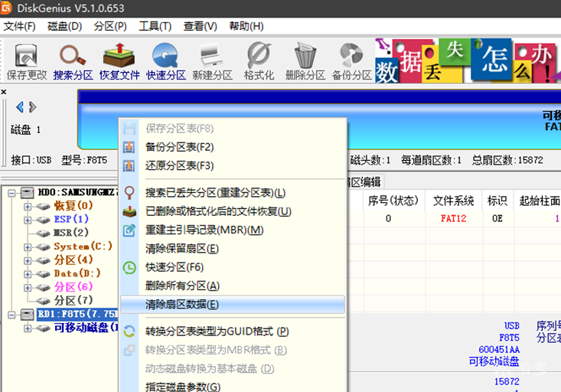
Task: Click the file recovery icon beside 已删除或格式化后的文件恢复
Action: click(x=129, y=211)
